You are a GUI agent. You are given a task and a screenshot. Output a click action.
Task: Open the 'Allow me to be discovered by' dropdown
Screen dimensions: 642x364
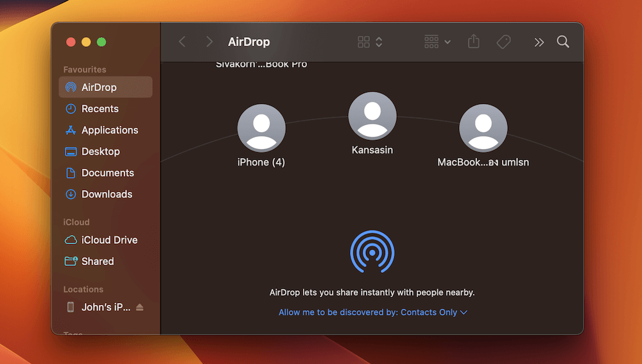[372, 313]
